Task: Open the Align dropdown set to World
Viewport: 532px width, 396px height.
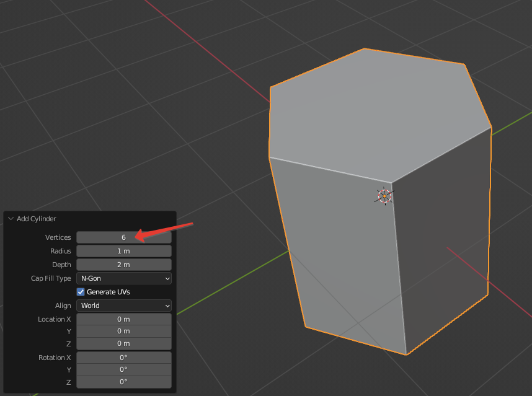Action: point(124,306)
